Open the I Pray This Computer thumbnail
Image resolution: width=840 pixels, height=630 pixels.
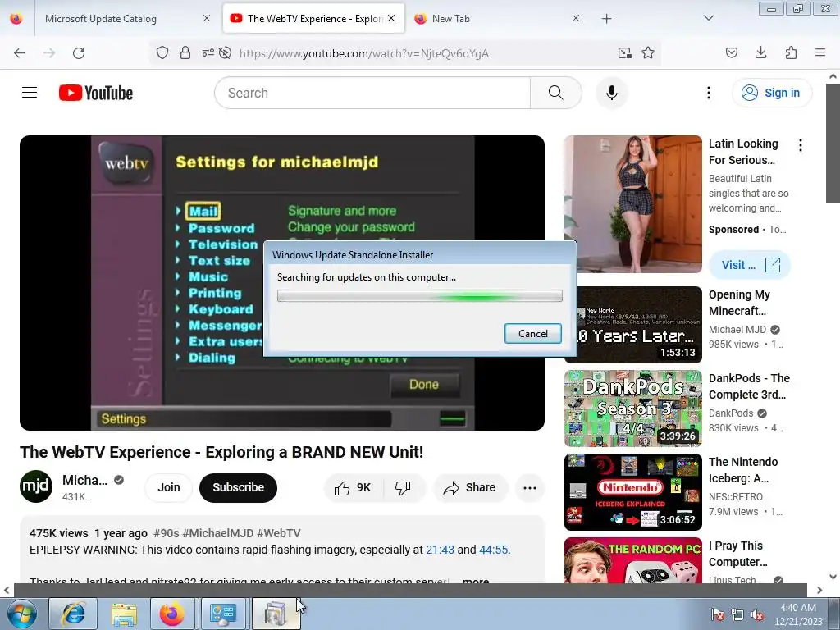tap(632, 560)
